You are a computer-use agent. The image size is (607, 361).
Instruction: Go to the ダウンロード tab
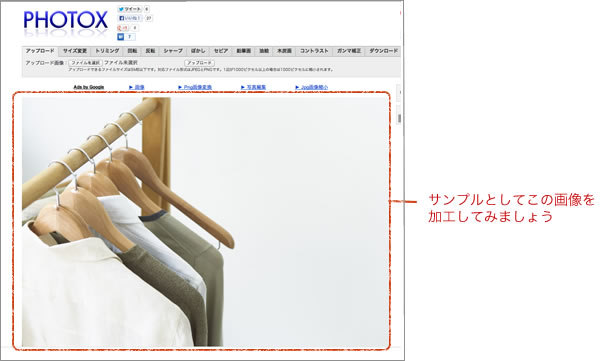[383, 51]
